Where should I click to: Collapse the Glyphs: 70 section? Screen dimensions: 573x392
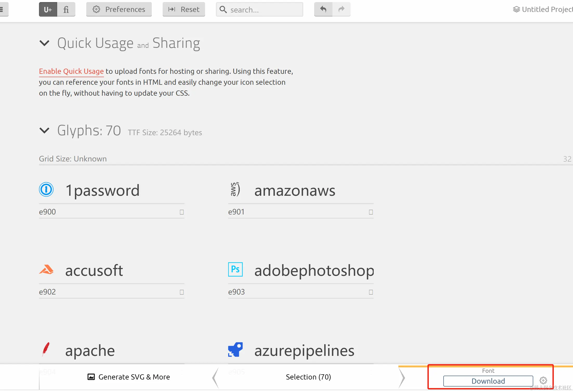click(44, 130)
